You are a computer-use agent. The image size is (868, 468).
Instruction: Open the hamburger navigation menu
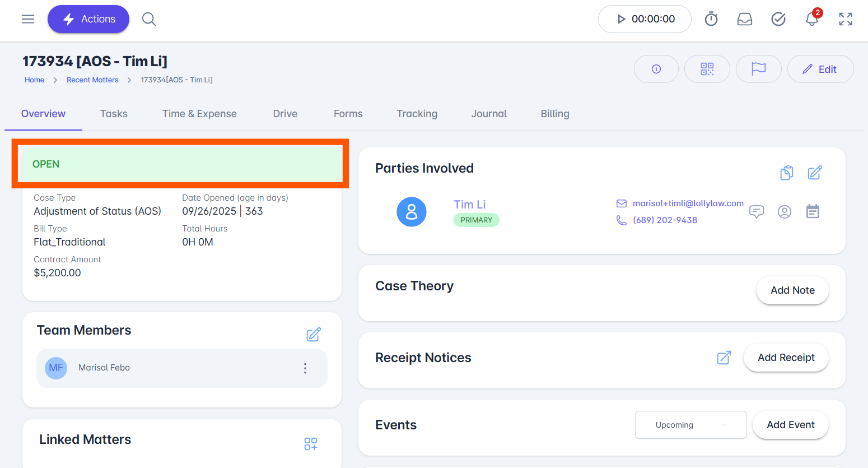point(28,19)
